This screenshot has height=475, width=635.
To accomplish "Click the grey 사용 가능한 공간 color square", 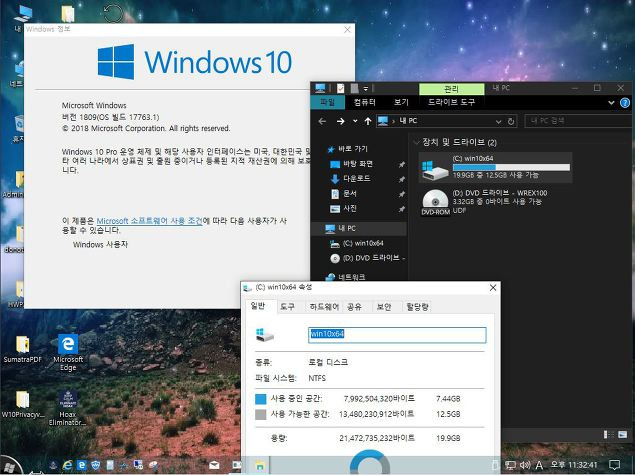I will [x=261, y=414].
